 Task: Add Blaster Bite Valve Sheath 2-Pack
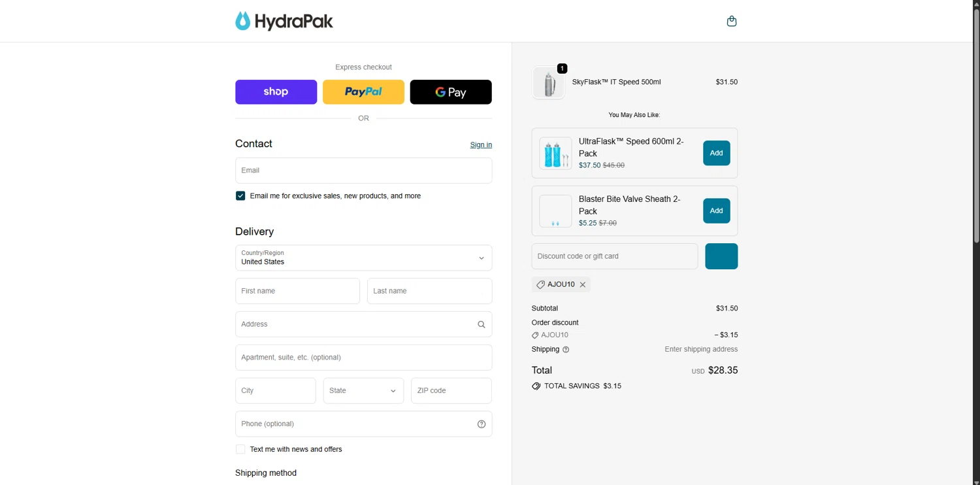pyautogui.click(x=717, y=210)
